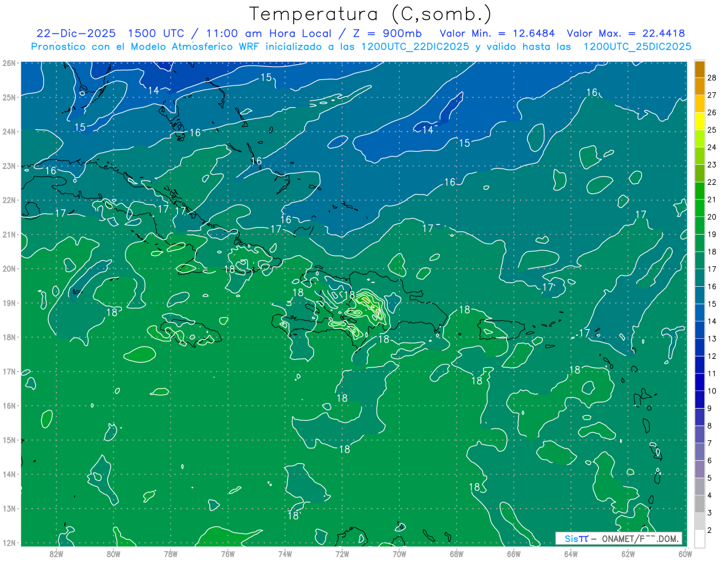Viewport: 728px width, 562px height.
Task: Select 'Valor Max. = 22.4418' text
Action: 626,33
